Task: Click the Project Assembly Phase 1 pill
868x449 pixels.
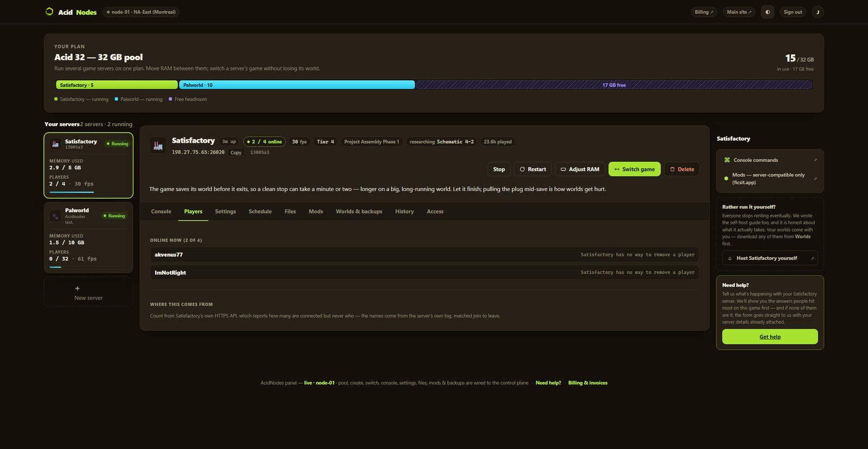Action: (372, 142)
